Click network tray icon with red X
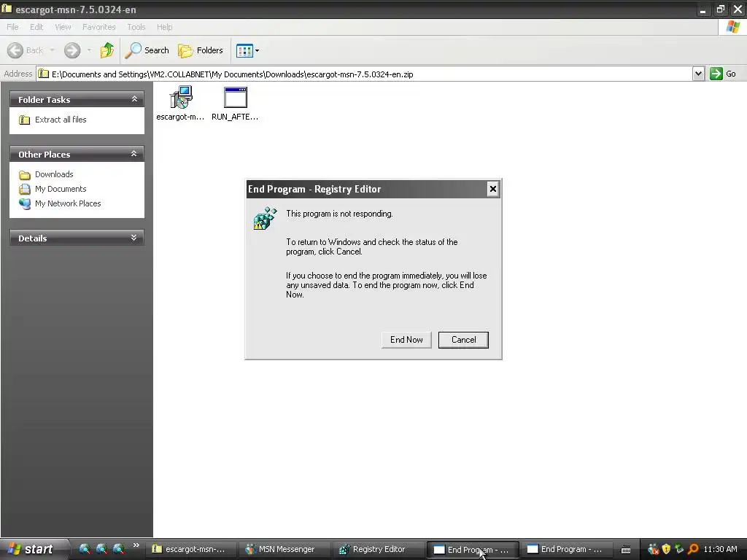 [653, 549]
